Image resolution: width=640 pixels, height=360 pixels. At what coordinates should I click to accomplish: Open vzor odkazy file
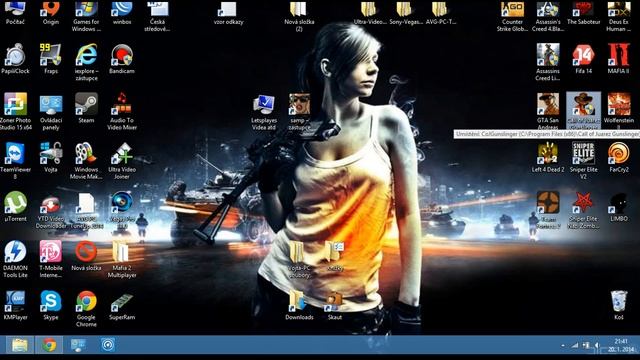coord(229,12)
